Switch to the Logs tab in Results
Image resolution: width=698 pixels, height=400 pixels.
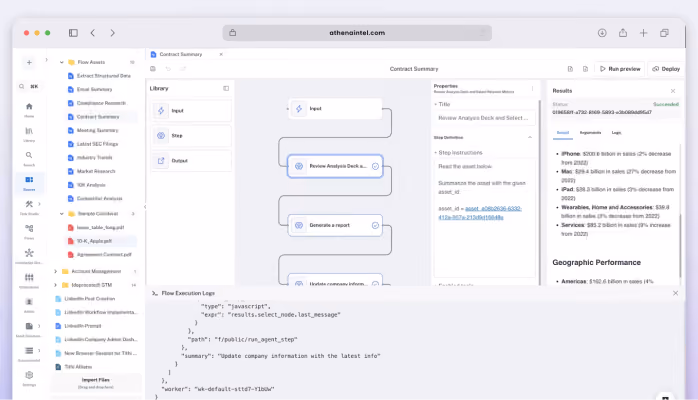616,133
